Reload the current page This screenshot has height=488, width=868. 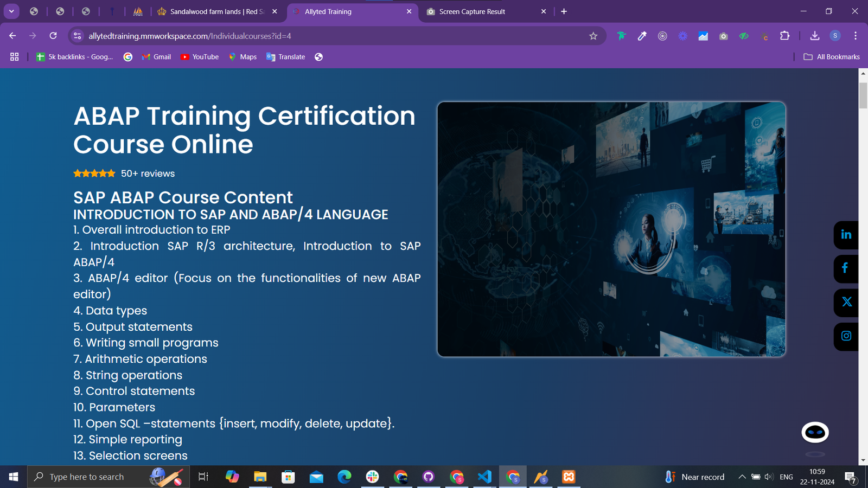click(53, 36)
